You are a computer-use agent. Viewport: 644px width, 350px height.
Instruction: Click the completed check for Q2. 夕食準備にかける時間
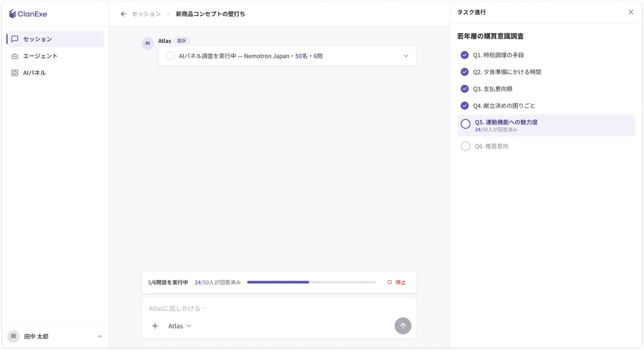(465, 72)
